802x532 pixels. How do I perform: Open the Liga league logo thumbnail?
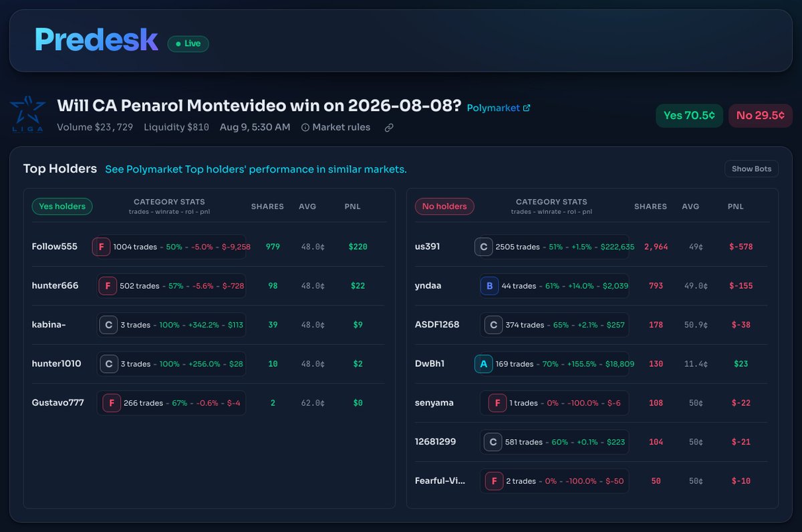click(x=27, y=114)
